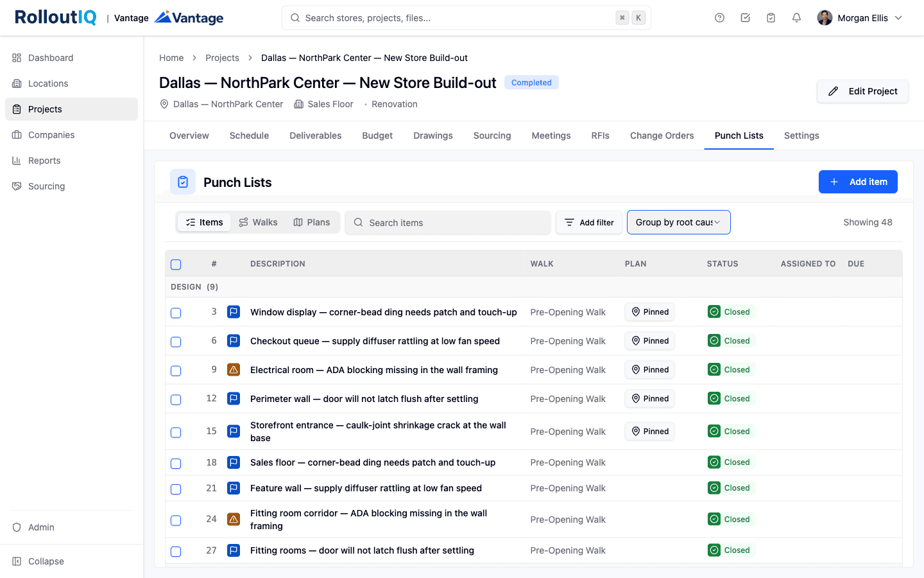Viewport: 924px width, 578px height.
Task: Open the help icon in top bar
Action: coord(719,18)
